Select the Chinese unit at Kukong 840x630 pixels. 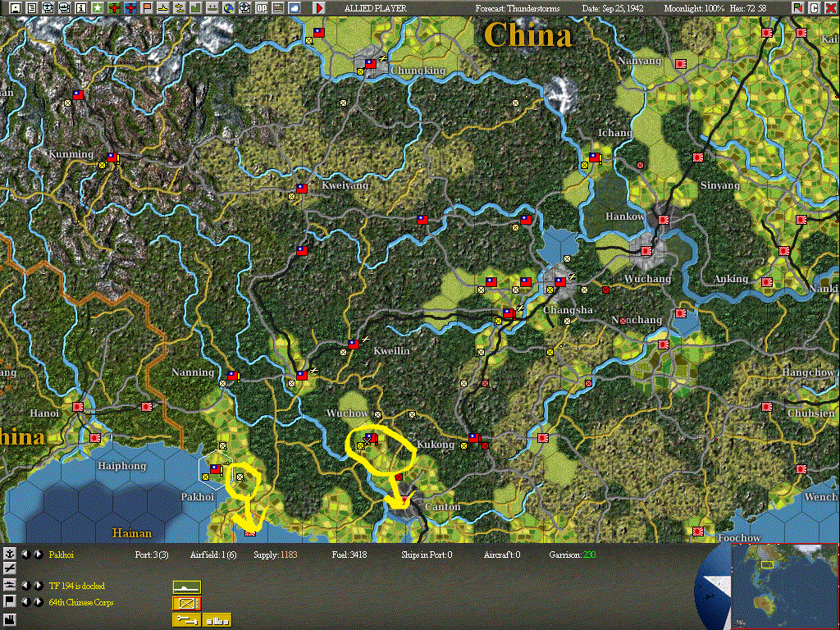(474, 438)
